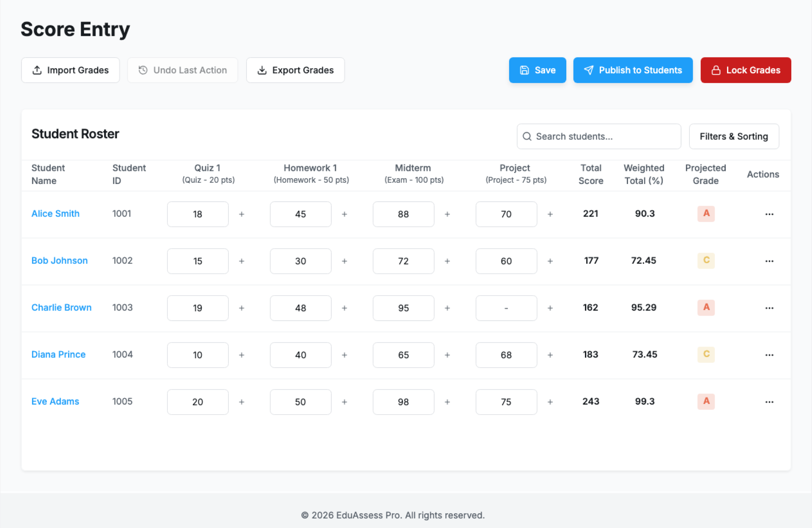The height and width of the screenshot is (528, 812).
Task: Open the three-dot actions menu for Eve Adams
Action: [769, 402]
